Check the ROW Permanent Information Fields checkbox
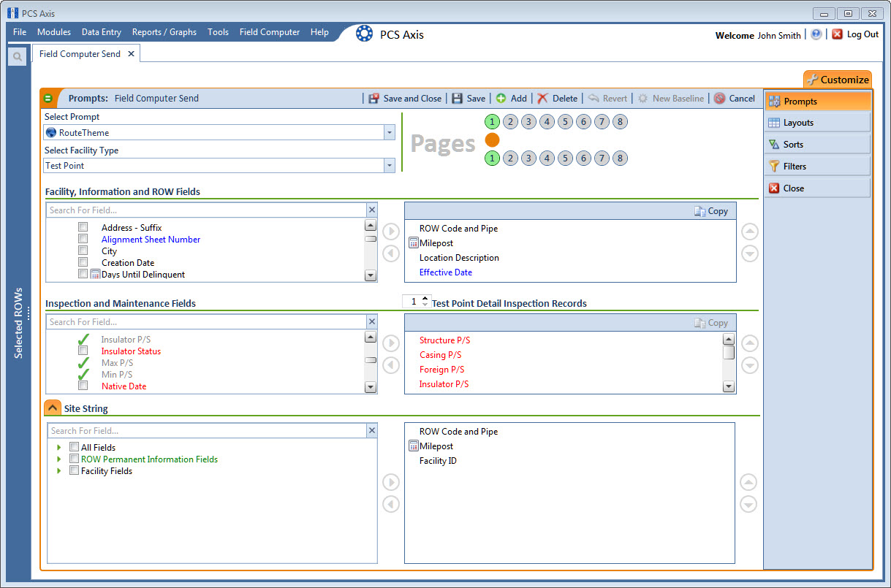The image size is (891, 588). [x=74, y=459]
